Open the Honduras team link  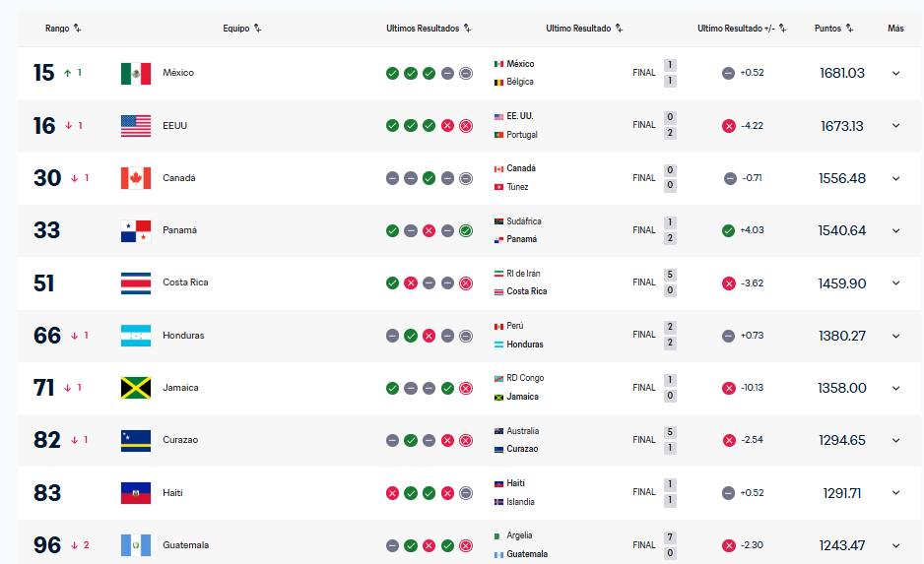(x=183, y=336)
